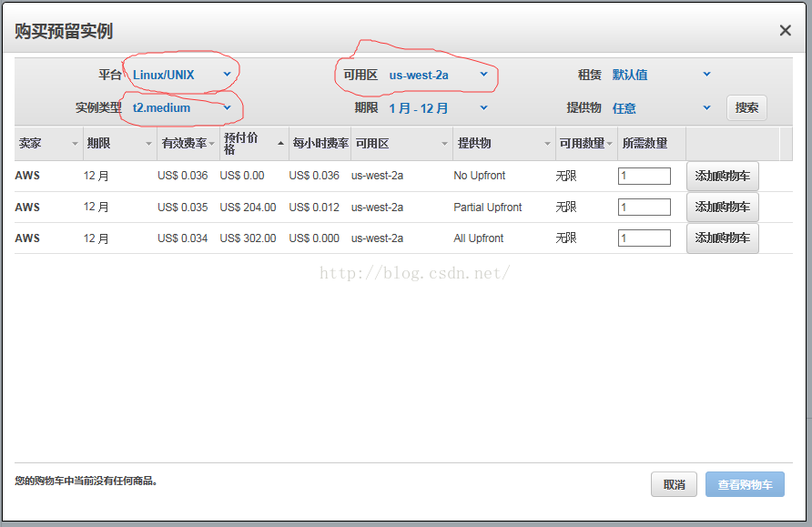Sort by 可用数量 column header
The width and height of the screenshot is (812, 527).
coord(586,144)
